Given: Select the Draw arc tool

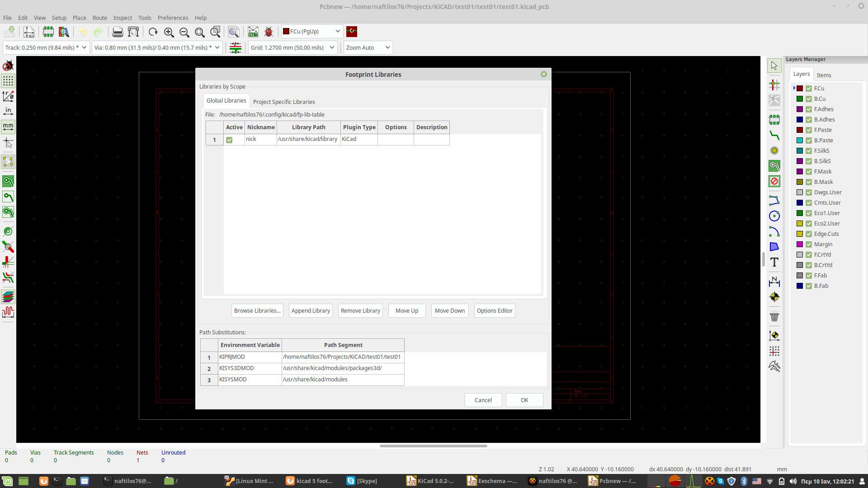Looking at the screenshot, I should pos(774,232).
